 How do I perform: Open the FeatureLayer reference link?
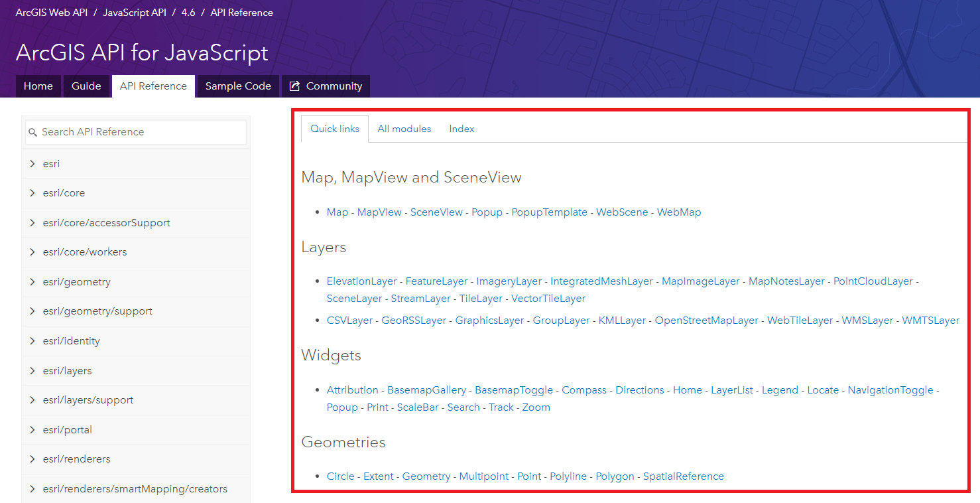(x=436, y=281)
